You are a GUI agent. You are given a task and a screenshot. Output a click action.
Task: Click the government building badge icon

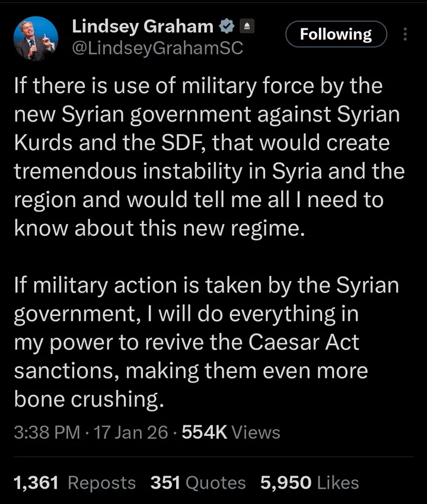[246, 27]
